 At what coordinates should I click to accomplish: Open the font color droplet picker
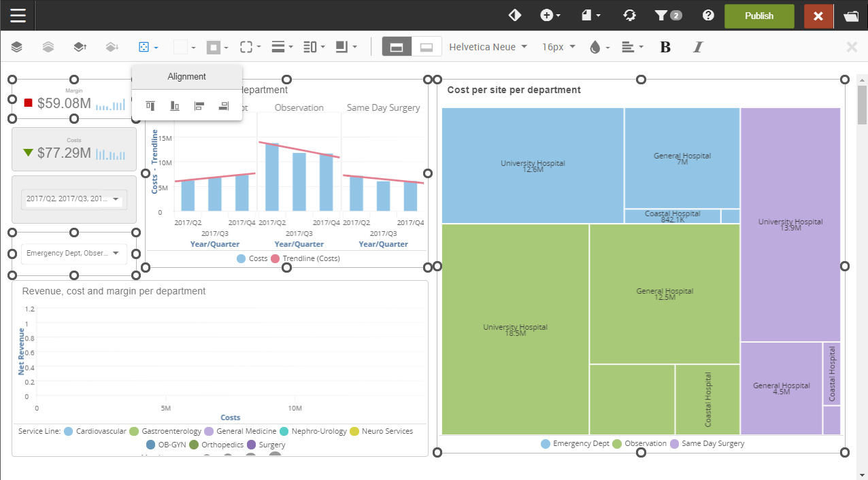tap(599, 47)
